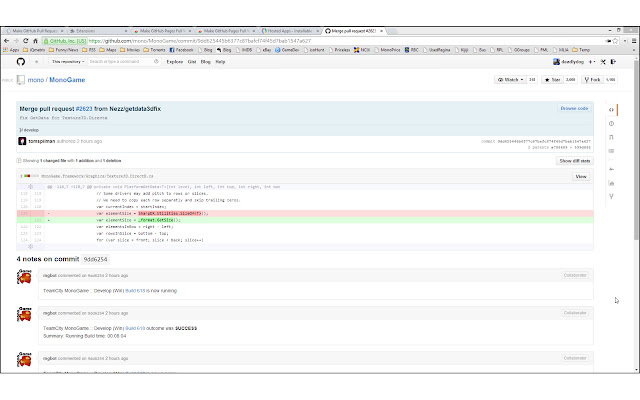Select the Explore menu item
This screenshot has height=400, width=640.
175,62
